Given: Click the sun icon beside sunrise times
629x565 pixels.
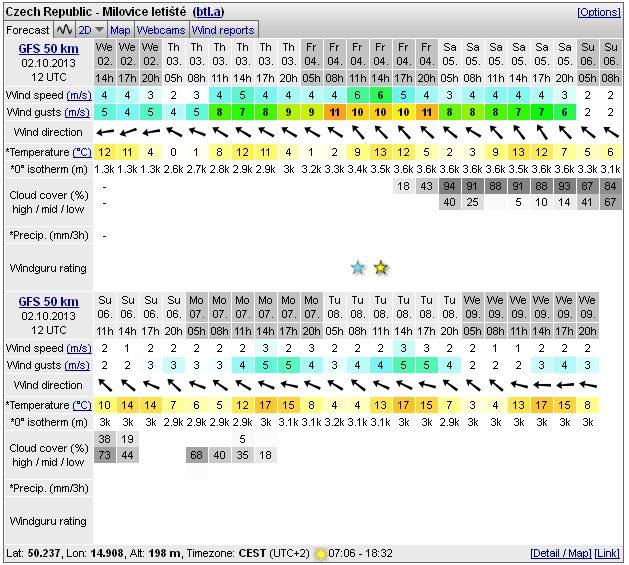Looking at the screenshot, I should click(x=319, y=553).
